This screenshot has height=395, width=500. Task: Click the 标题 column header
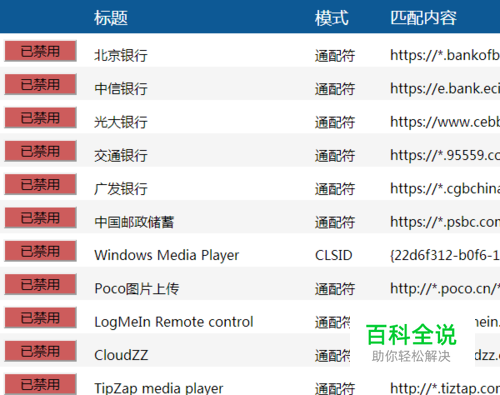pyautogui.click(x=111, y=18)
